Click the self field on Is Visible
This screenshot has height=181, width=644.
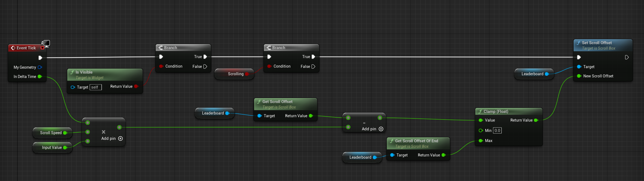pos(96,87)
